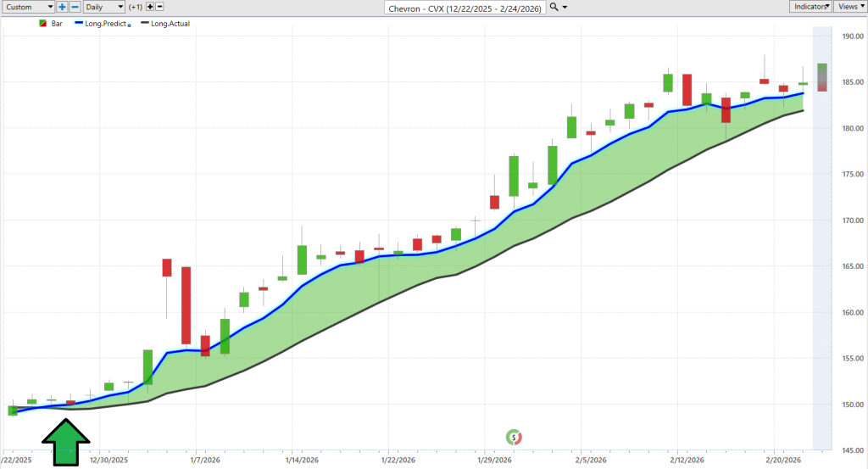Click the 160.00 price axis label

pyautogui.click(x=853, y=313)
